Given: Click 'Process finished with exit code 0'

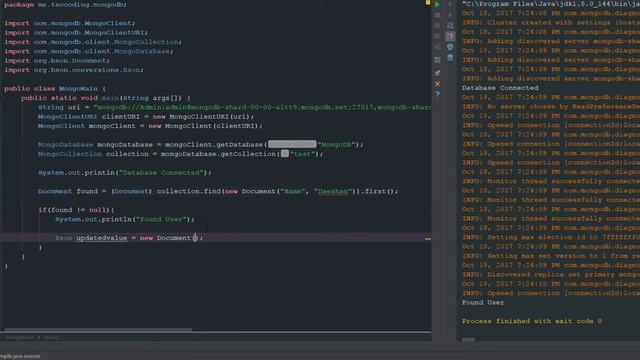Looking at the screenshot, I should coord(532,322).
